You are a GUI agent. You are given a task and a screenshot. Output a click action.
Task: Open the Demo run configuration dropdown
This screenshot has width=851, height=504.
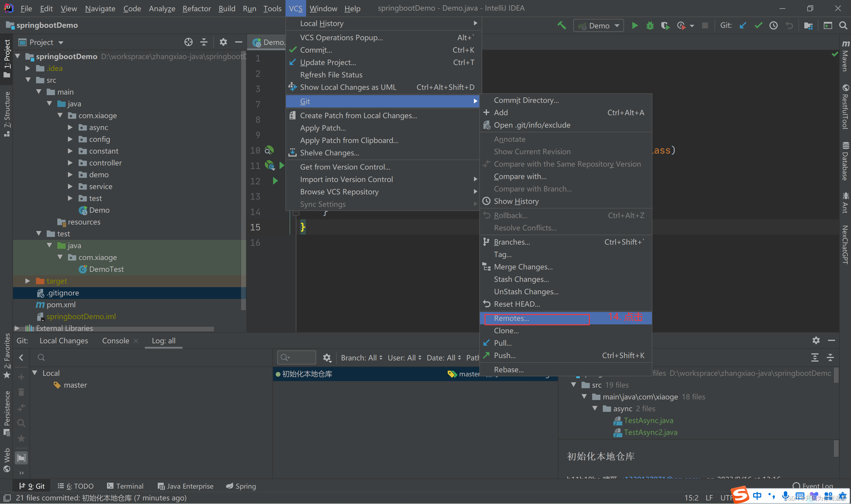599,25
